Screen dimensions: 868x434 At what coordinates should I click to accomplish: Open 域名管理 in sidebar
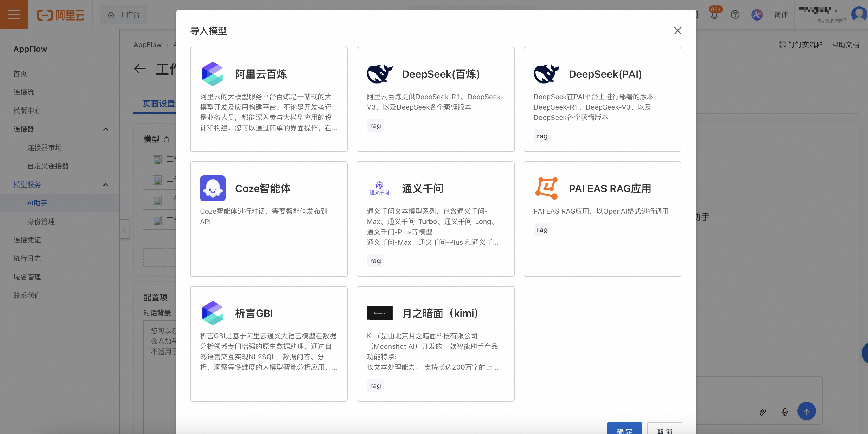click(x=27, y=277)
